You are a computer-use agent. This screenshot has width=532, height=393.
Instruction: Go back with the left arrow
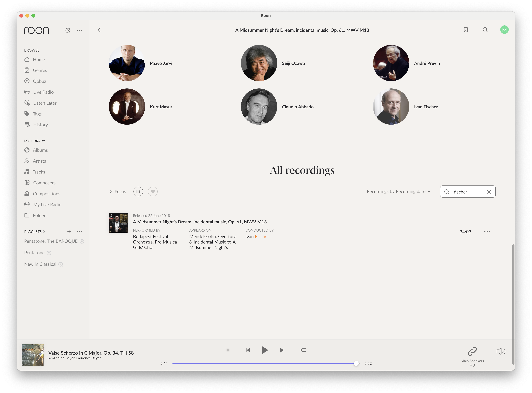point(99,30)
